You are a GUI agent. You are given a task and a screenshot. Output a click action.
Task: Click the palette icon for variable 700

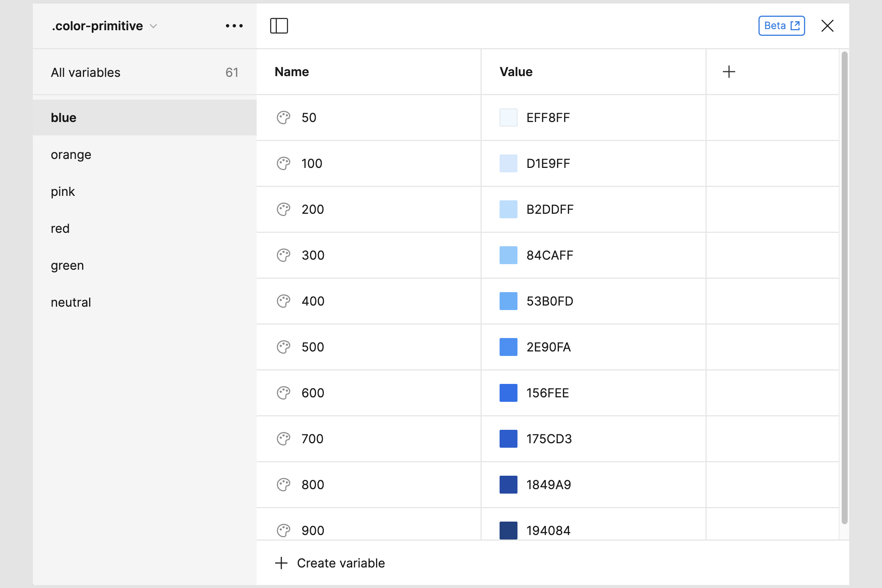coord(284,439)
